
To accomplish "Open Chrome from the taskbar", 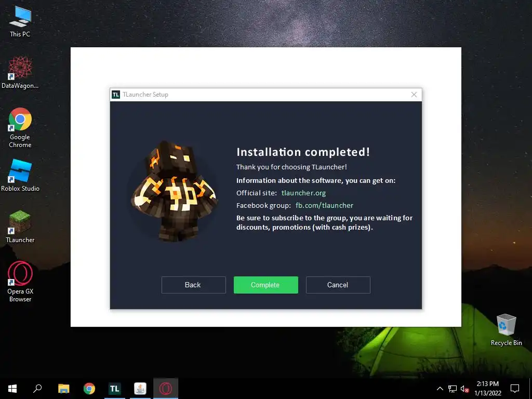I will (x=89, y=389).
